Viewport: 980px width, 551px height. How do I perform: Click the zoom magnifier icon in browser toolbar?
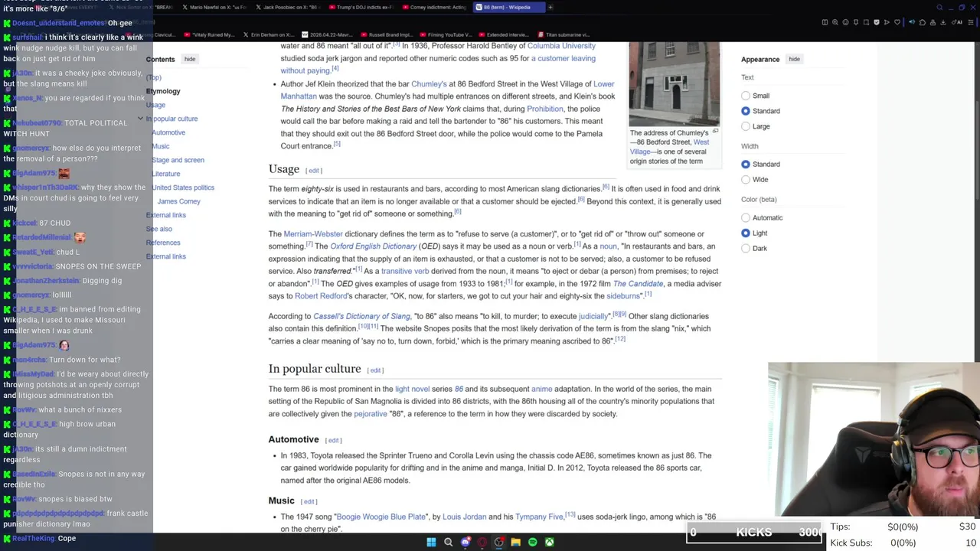[x=835, y=22]
